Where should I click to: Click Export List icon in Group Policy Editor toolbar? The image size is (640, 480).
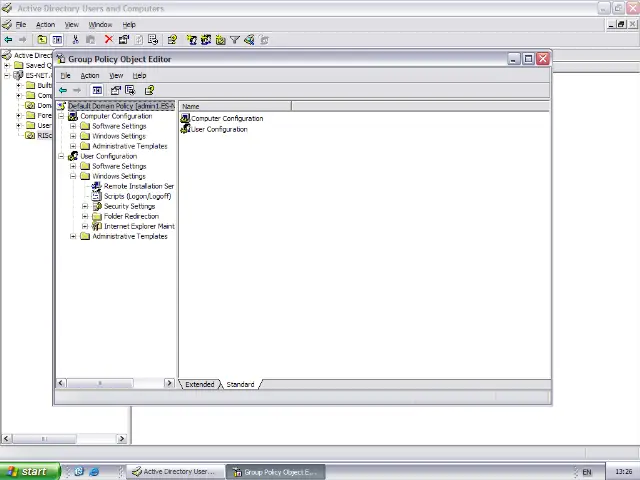130,90
